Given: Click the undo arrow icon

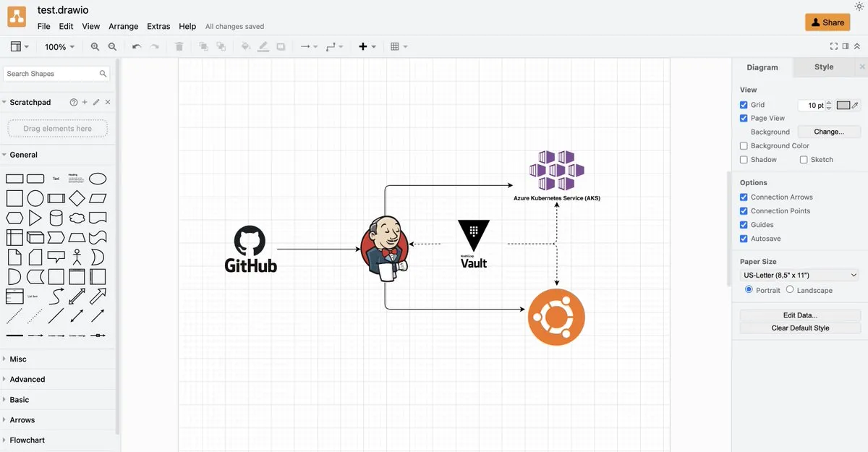Looking at the screenshot, I should (137, 47).
